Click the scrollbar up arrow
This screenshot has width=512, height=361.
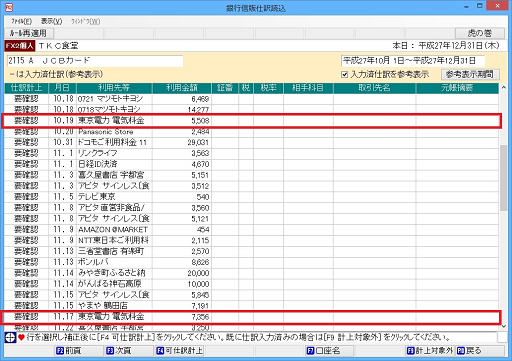pos(503,88)
